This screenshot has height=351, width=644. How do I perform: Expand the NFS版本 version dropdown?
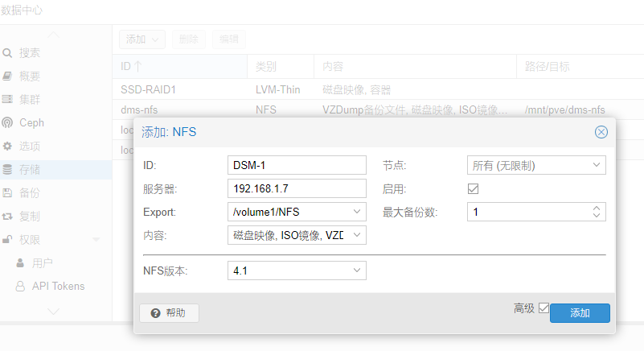click(356, 270)
